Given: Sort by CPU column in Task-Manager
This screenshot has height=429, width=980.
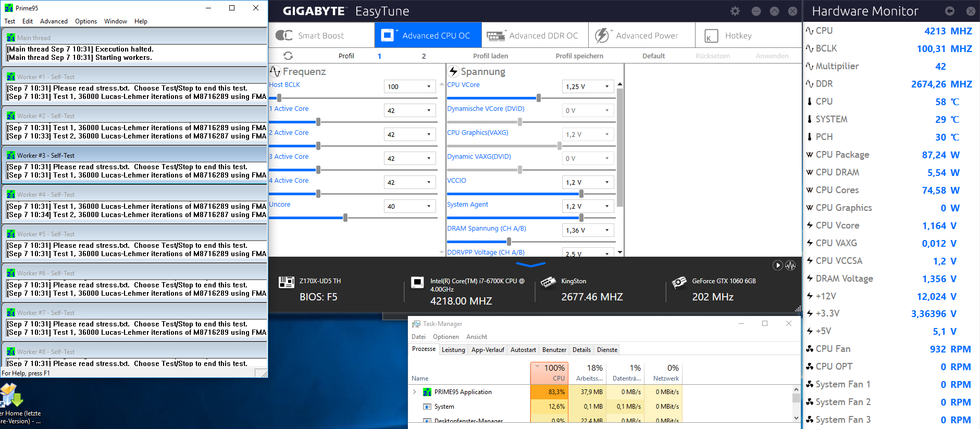Looking at the screenshot, I should 549,372.
